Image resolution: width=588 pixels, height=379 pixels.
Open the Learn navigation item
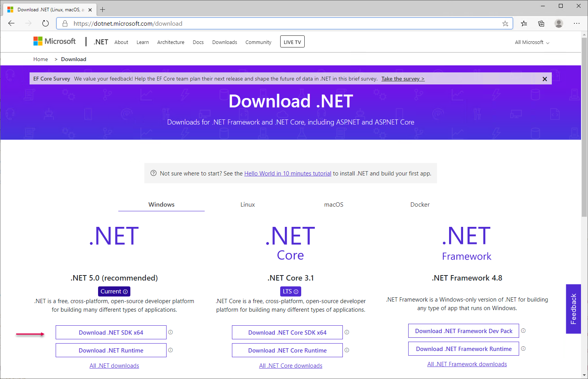click(143, 42)
